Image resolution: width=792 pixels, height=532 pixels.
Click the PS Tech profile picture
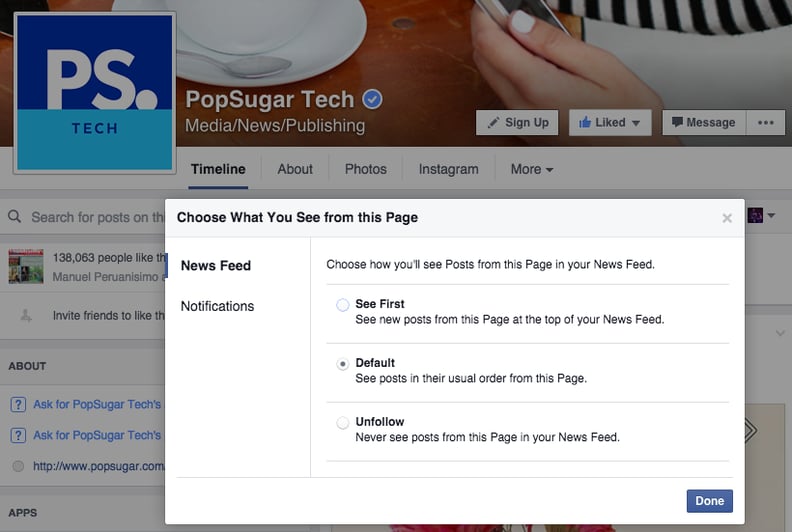tap(95, 92)
